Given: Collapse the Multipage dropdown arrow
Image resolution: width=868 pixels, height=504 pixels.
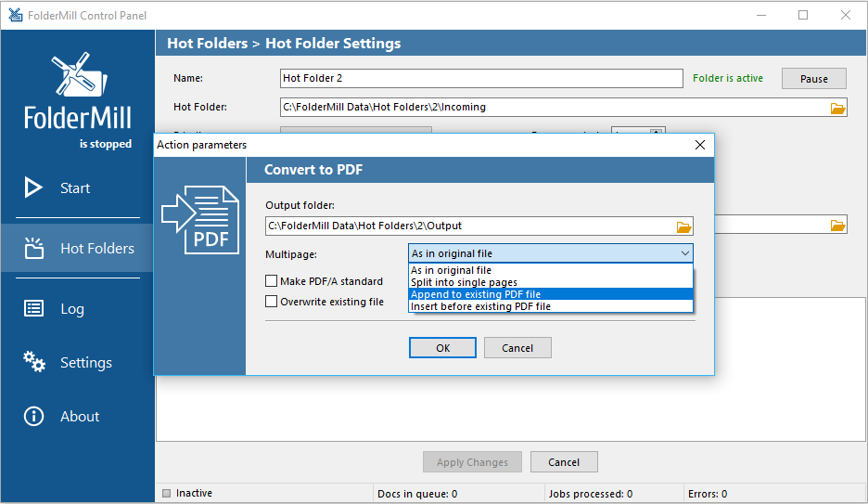Looking at the screenshot, I should (x=684, y=253).
